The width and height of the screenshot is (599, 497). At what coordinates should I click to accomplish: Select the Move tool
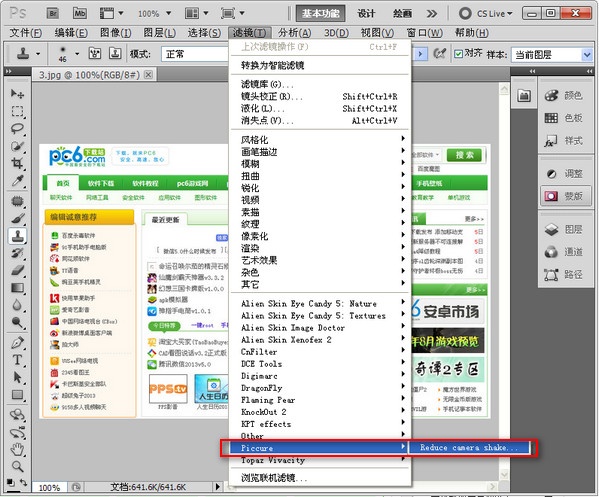17,93
